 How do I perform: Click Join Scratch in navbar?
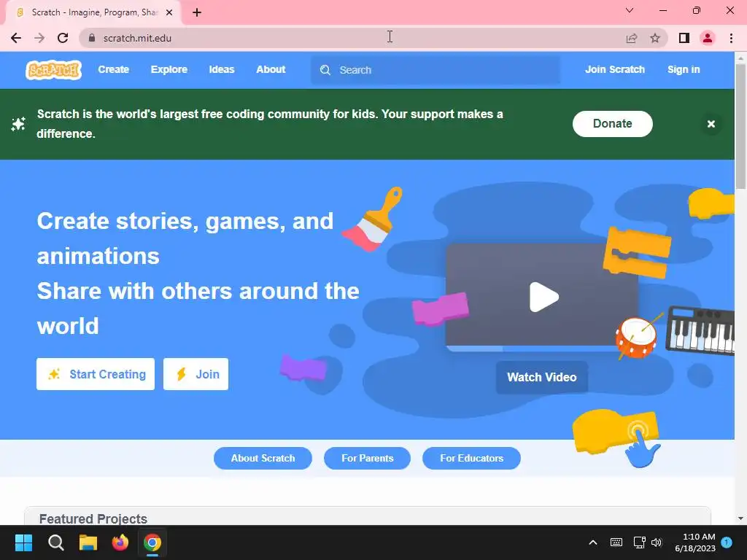[614, 69]
